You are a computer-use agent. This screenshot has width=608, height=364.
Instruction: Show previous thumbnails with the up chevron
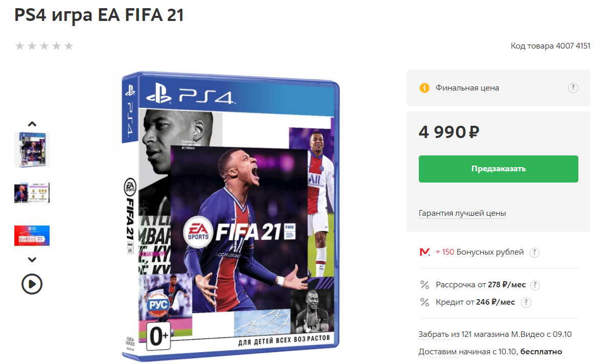click(32, 124)
